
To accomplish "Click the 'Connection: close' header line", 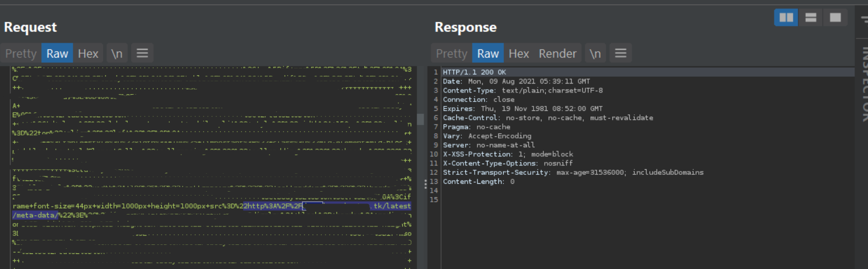I will pos(479,99).
